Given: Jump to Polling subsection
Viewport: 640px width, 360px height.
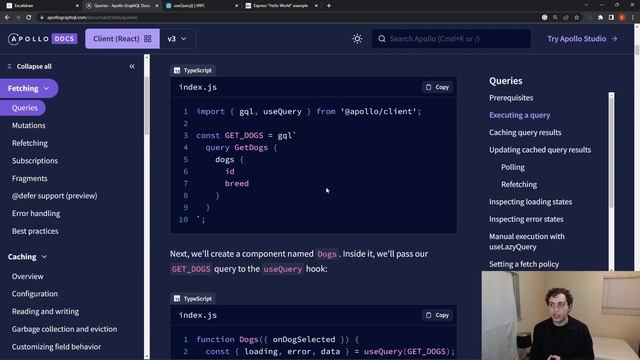Looking at the screenshot, I should (513, 167).
